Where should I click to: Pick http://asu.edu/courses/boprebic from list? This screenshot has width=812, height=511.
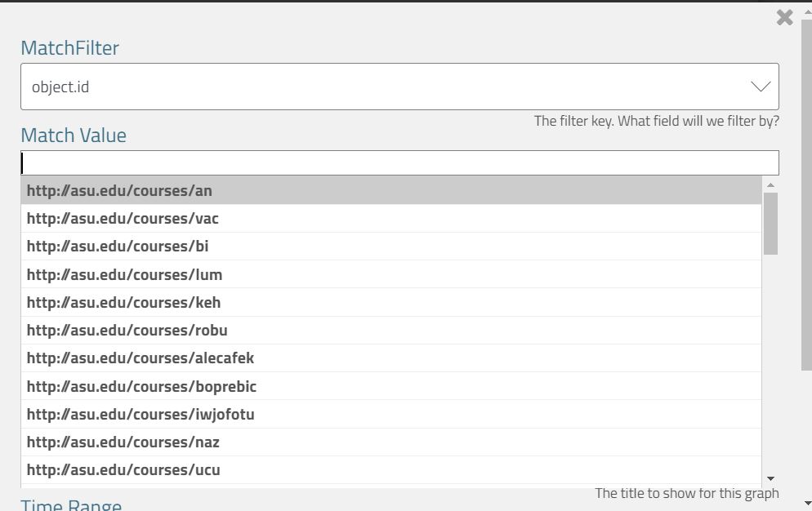141,386
